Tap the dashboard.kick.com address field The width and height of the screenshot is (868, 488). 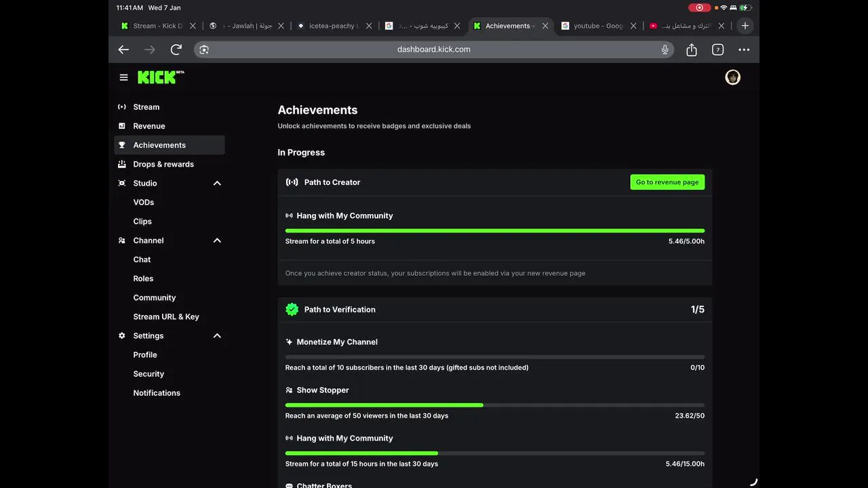434,49
